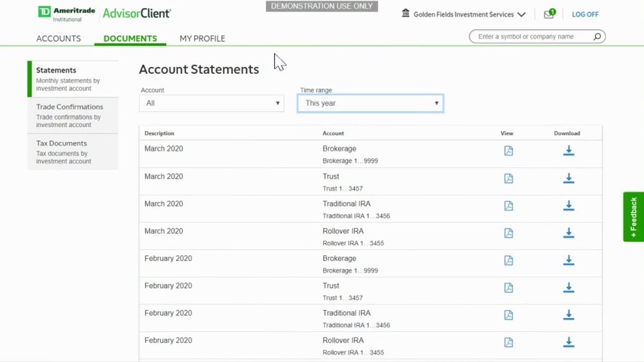View March 2020 Rollover IRA statement PDF
This screenshot has height=362, width=644.
click(508, 233)
